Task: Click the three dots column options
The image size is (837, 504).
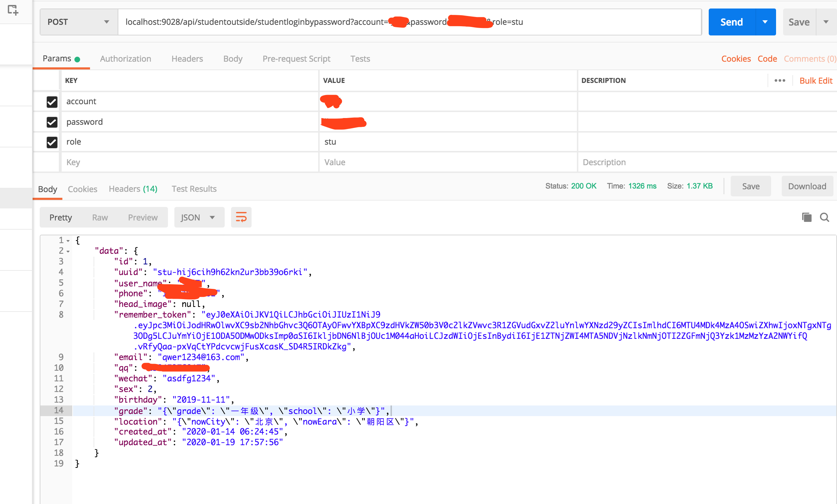Action: 780,80
